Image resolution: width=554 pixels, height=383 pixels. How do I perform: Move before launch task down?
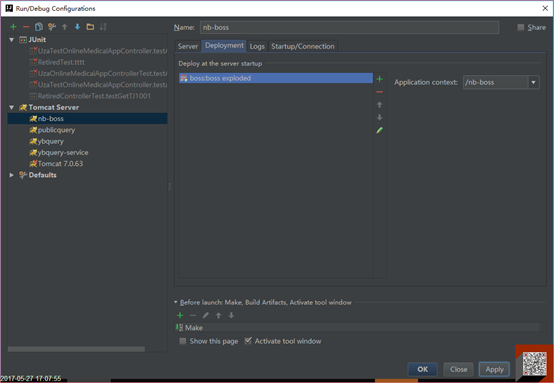coord(231,315)
